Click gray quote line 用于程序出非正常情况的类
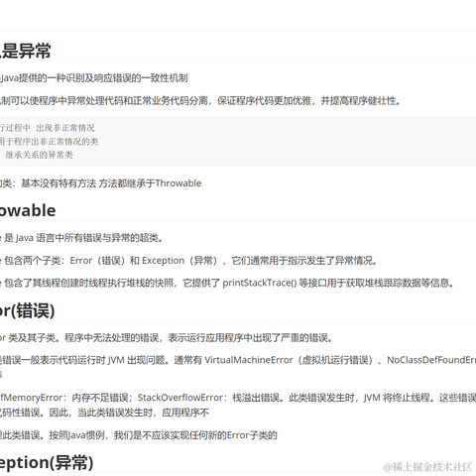 coord(49,142)
